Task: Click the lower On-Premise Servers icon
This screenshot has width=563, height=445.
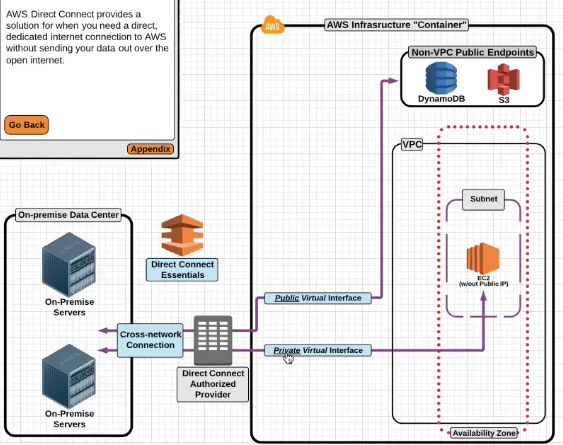Action: 69,376
